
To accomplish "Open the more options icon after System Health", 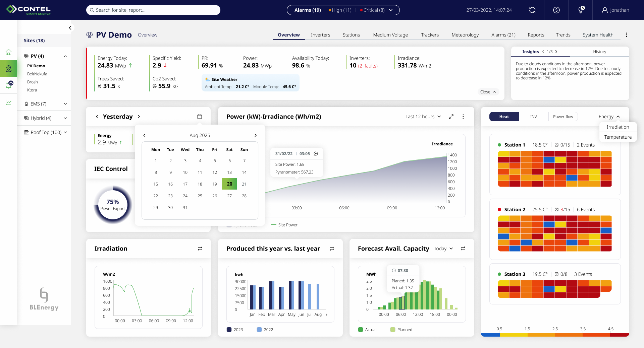I will point(626,35).
